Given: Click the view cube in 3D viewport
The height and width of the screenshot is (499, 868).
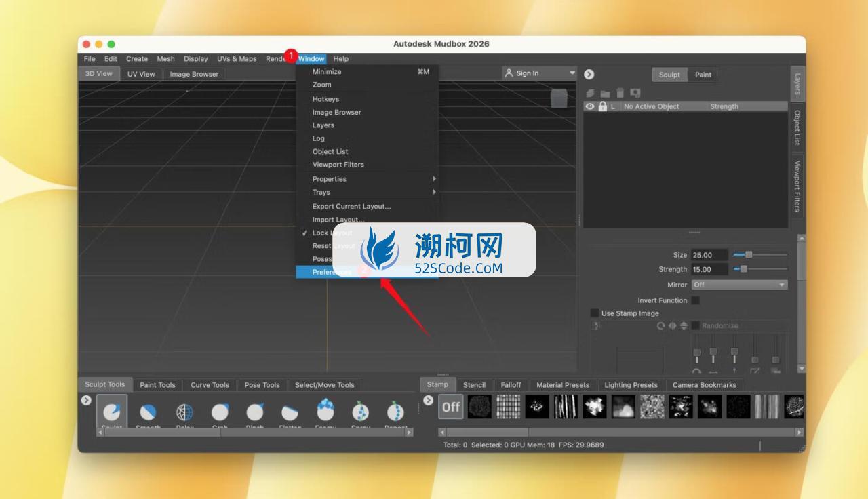Looking at the screenshot, I should pos(559,99).
